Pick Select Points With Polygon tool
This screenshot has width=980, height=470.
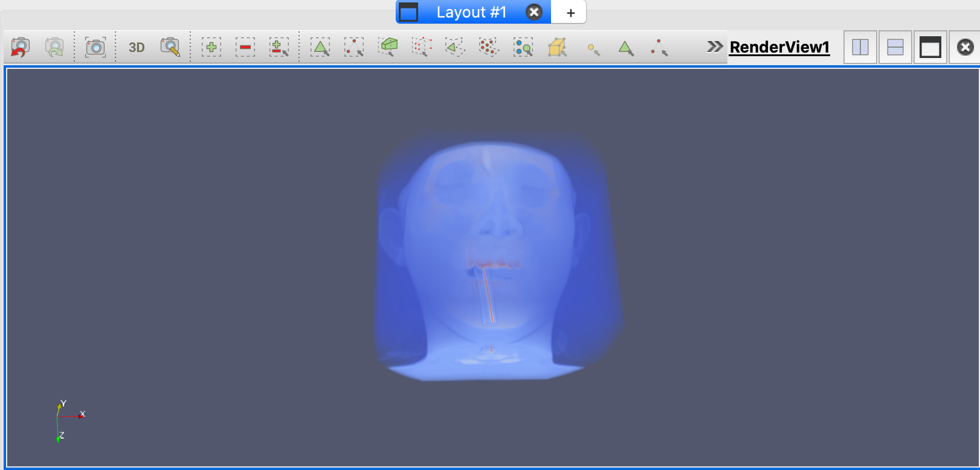tap(489, 47)
